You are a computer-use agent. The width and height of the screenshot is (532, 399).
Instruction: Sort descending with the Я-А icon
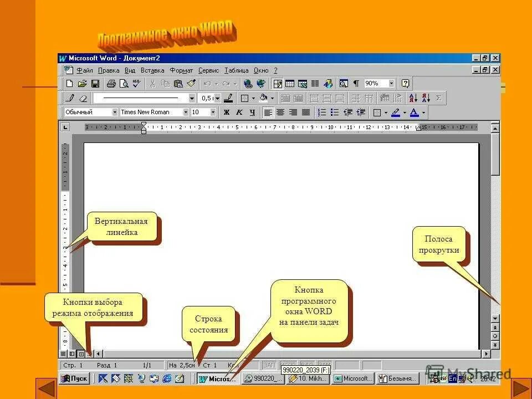click(x=426, y=98)
